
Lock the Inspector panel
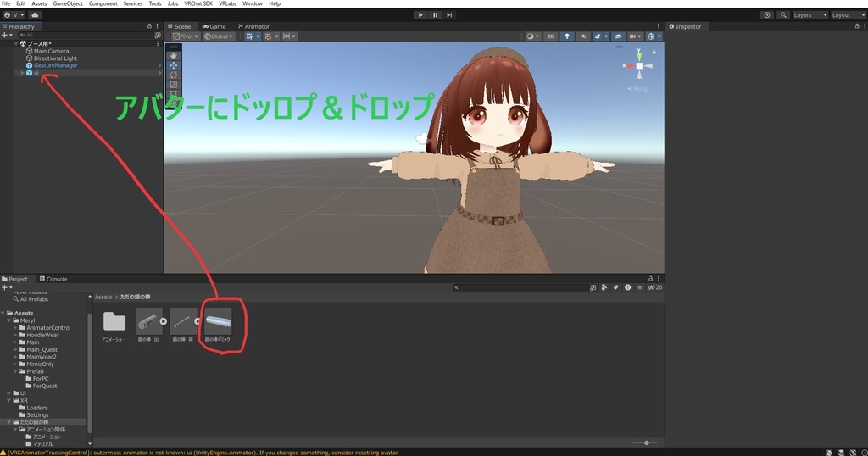click(857, 26)
